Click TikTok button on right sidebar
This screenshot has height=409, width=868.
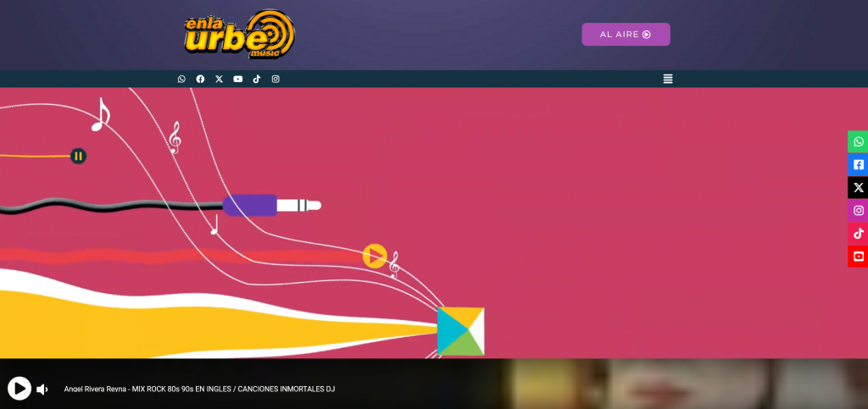tap(858, 233)
